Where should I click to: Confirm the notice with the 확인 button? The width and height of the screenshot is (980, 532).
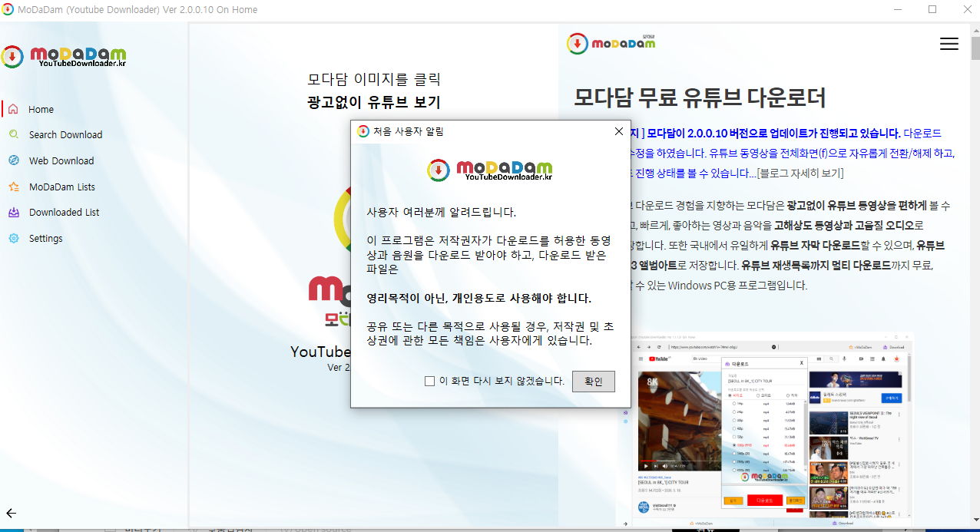tap(593, 381)
